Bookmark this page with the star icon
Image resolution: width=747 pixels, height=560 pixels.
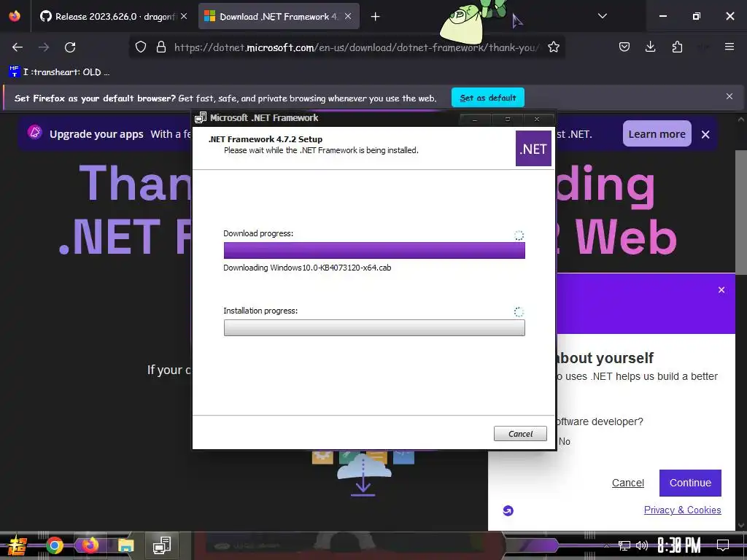(554, 47)
